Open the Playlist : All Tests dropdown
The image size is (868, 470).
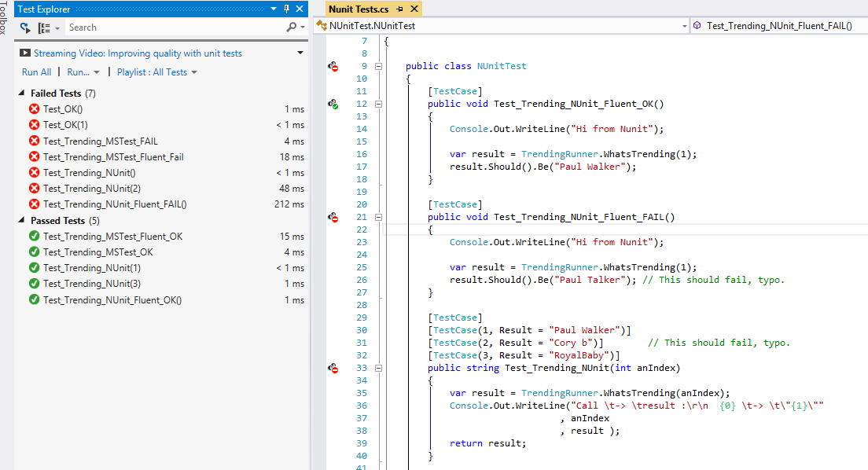156,72
